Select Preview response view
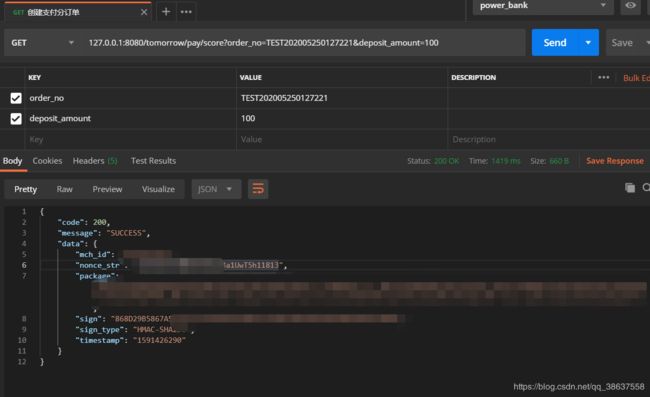The width and height of the screenshot is (650, 397). [x=107, y=189]
